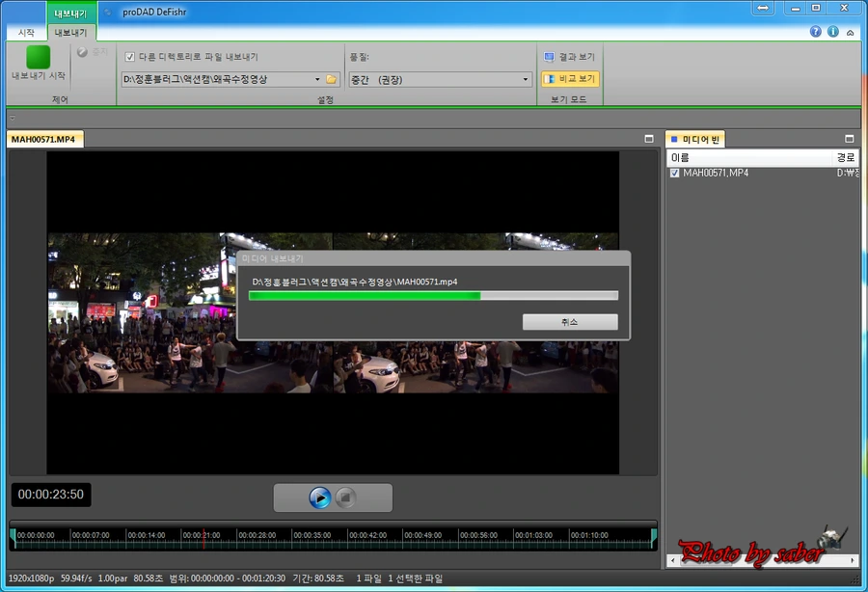This screenshot has height=592, width=868.
Task: Click the 결과 보기 view mode
Action: click(569, 57)
